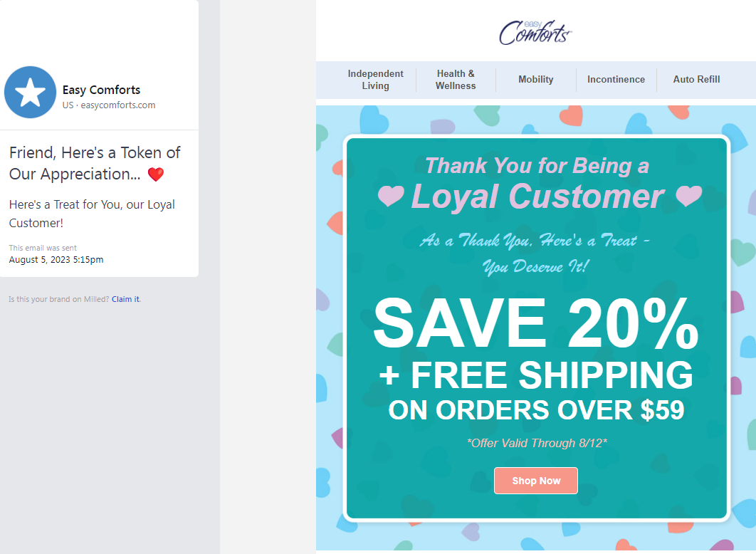Click the "Claim it" link
The height and width of the screenshot is (554, 756).
pyautogui.click(x=125, y=299)
